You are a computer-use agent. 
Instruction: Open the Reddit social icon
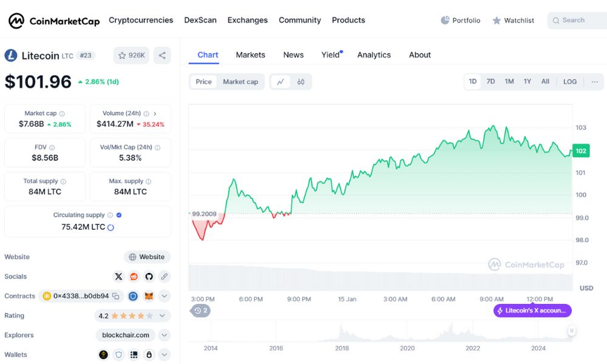click(134, 277)
